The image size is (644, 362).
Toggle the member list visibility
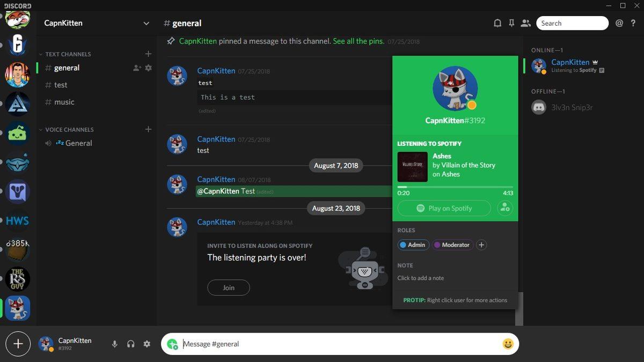pos(525,23)
